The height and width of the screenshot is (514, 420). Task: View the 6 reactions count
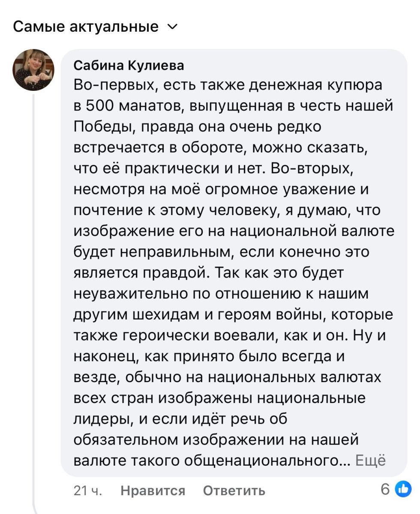(385, 489)
